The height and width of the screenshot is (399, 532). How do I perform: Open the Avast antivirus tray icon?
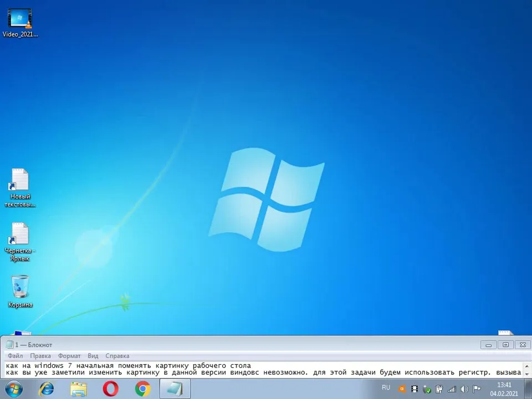pos(402,389)
